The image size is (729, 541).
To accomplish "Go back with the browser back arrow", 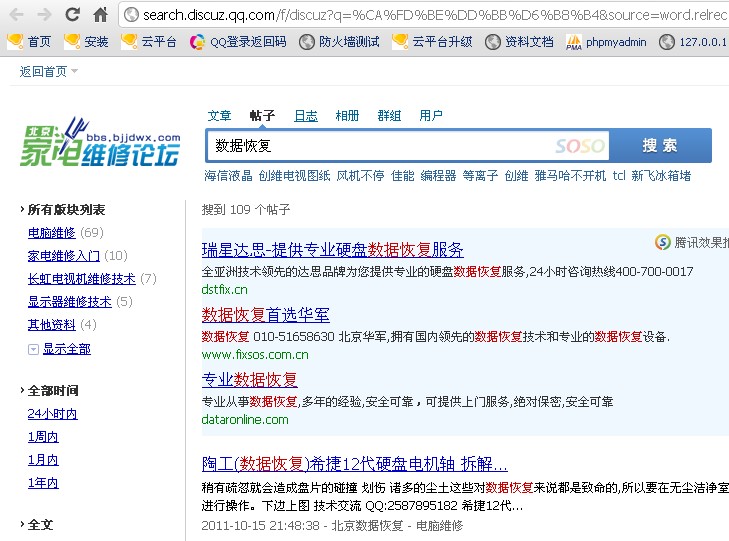I will 16,15.
